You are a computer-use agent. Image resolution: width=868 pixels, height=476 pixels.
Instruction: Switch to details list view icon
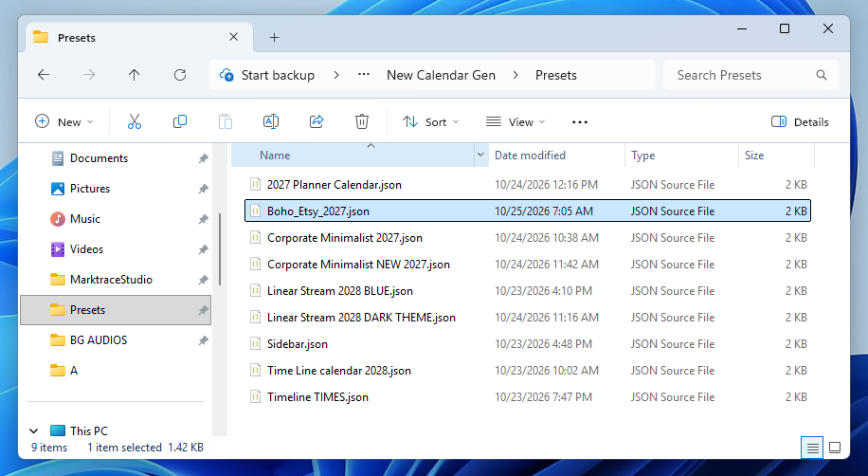[812, 448]
